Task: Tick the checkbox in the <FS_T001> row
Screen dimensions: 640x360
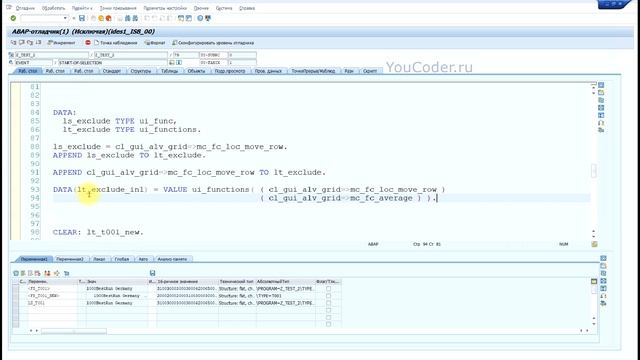Action: pyautogui.click(x=328, y=289)
